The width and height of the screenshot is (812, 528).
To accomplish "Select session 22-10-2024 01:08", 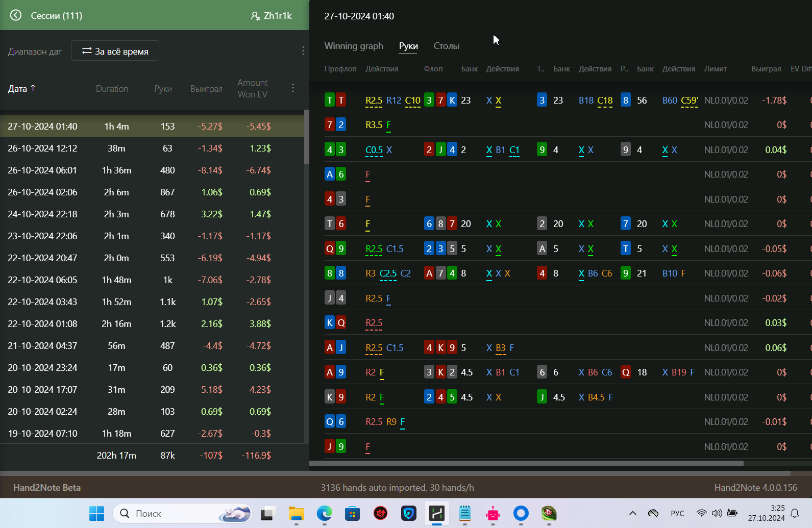I will (x=152, y=323).
